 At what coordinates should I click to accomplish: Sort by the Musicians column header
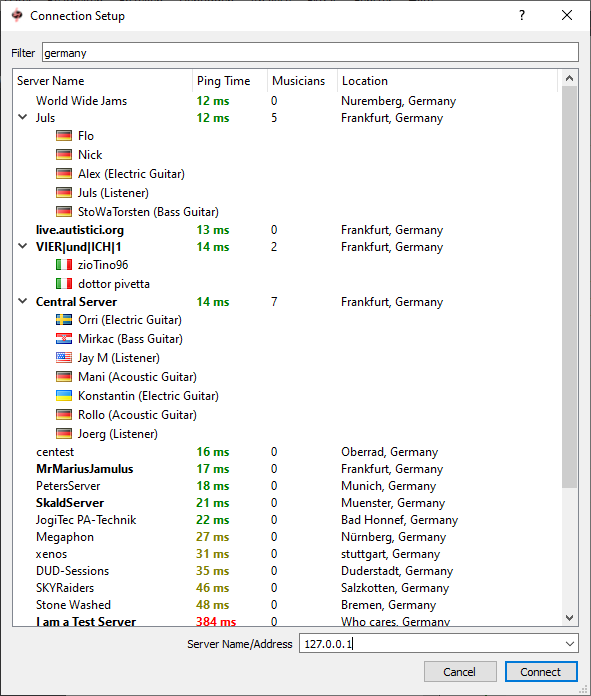point(302,81)
